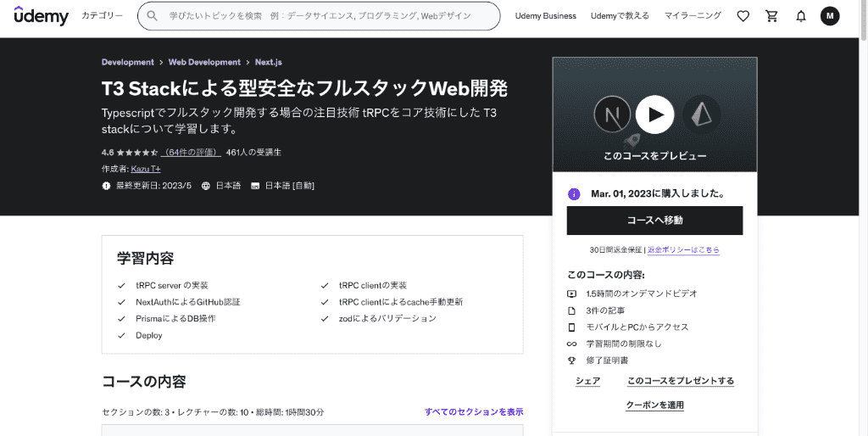This screenshot has height=436, width=868.
Task: Click the articles document icon
Action: coord(572,310)
